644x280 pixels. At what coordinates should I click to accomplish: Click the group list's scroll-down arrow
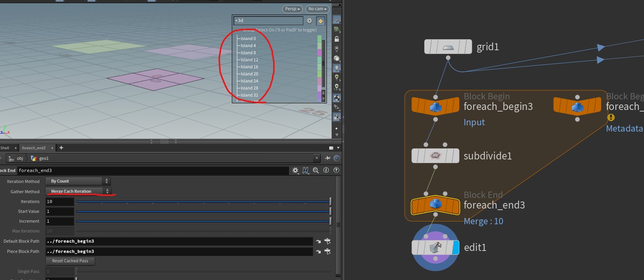323,99
